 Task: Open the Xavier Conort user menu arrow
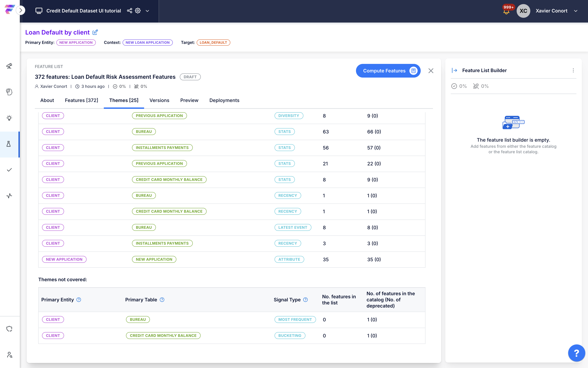click(576, 11)
